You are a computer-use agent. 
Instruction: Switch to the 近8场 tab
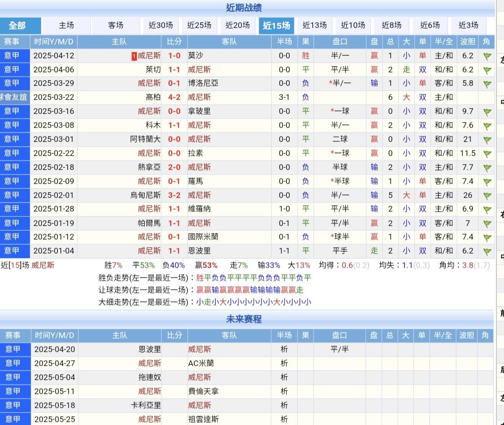coord(392,25)
